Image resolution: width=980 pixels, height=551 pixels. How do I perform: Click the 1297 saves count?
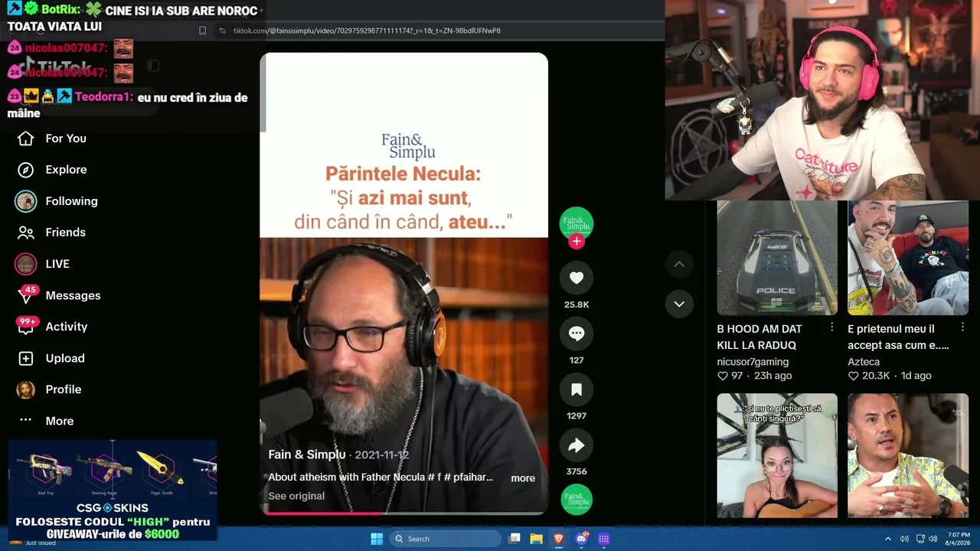577,416
